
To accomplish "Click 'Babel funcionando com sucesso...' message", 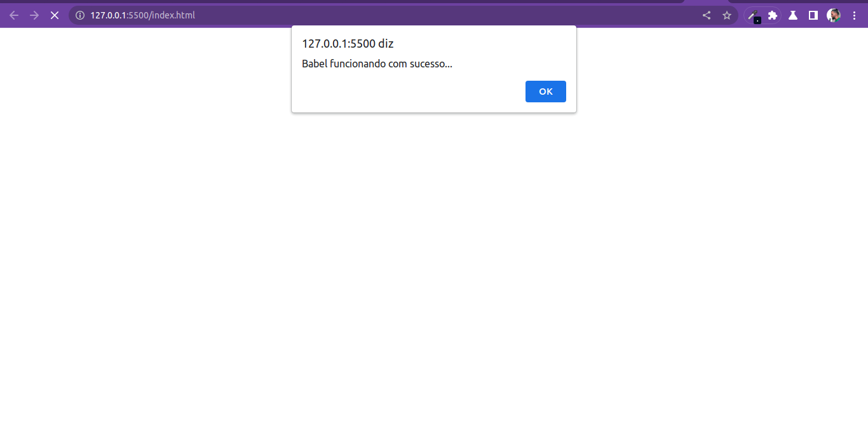I will (377, 64).
